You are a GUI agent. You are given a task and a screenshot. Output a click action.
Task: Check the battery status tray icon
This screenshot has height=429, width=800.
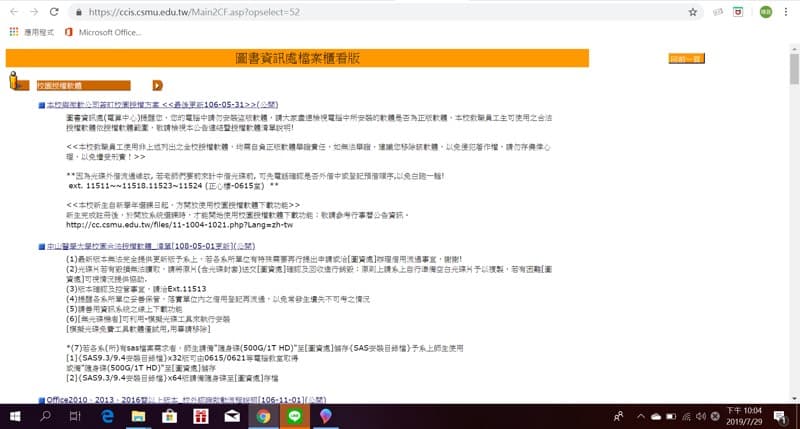click(x=671, y=417)
